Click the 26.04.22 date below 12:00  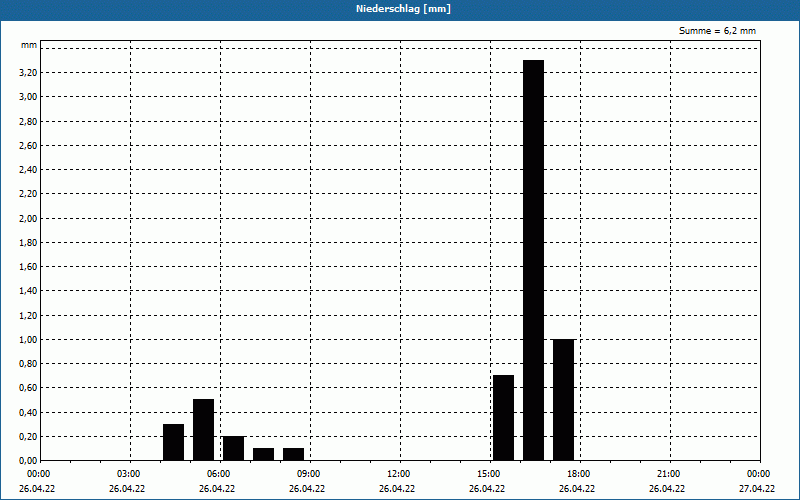pos(397,489)
